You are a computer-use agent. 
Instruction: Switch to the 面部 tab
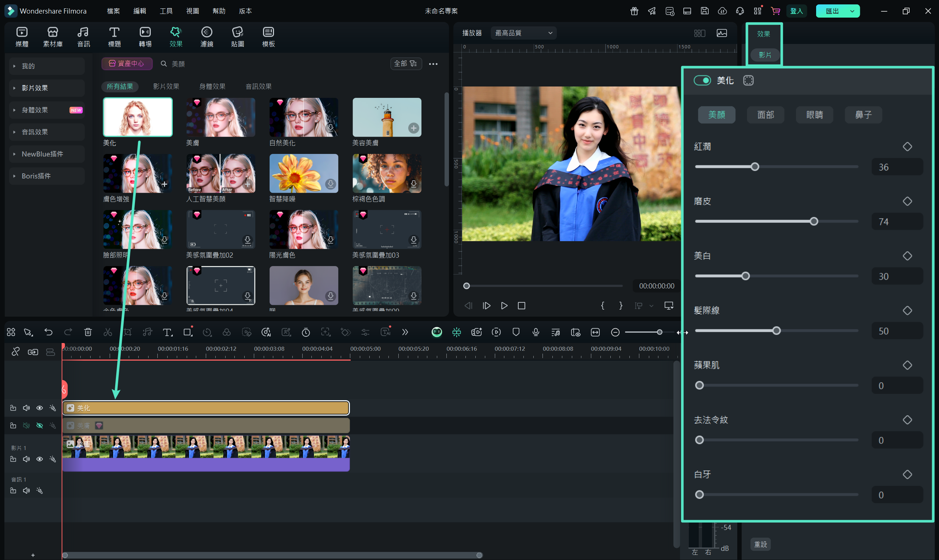(x=765, y=115)
